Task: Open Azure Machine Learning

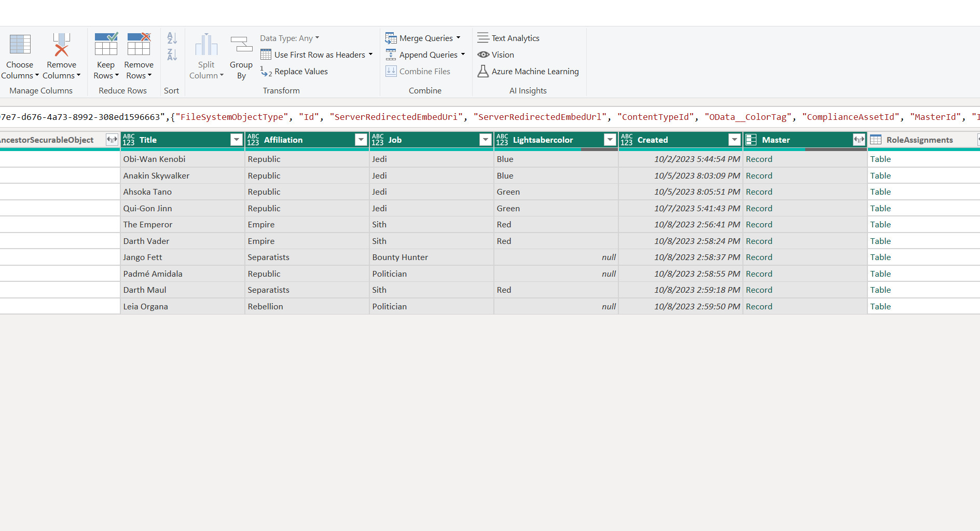Action: (x=528, y=71)
